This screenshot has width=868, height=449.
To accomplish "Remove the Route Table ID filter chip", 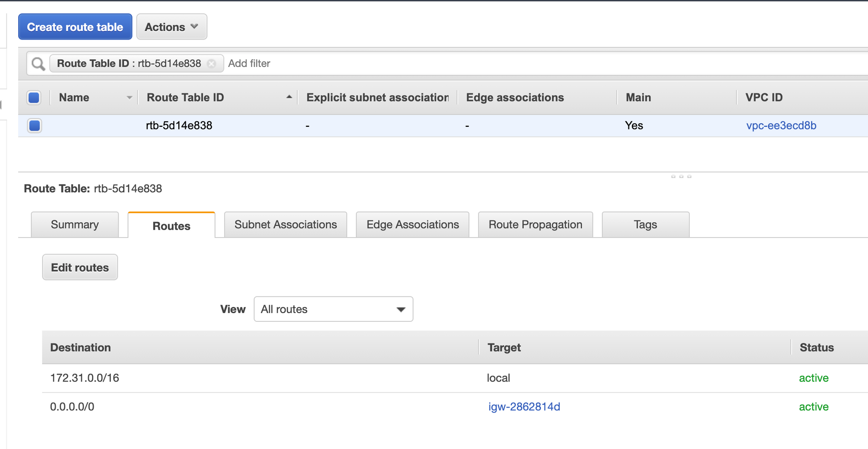I will click(x=211, y=64).
